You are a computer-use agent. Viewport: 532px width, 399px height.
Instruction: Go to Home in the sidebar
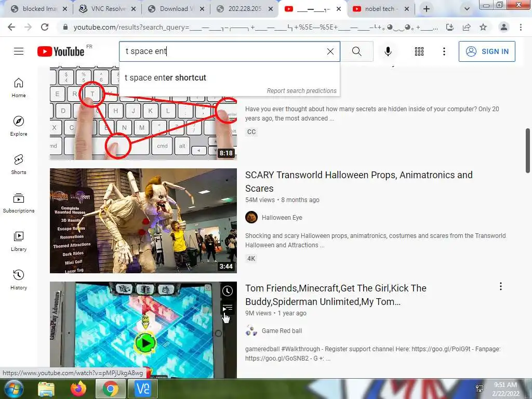(19, 88)
